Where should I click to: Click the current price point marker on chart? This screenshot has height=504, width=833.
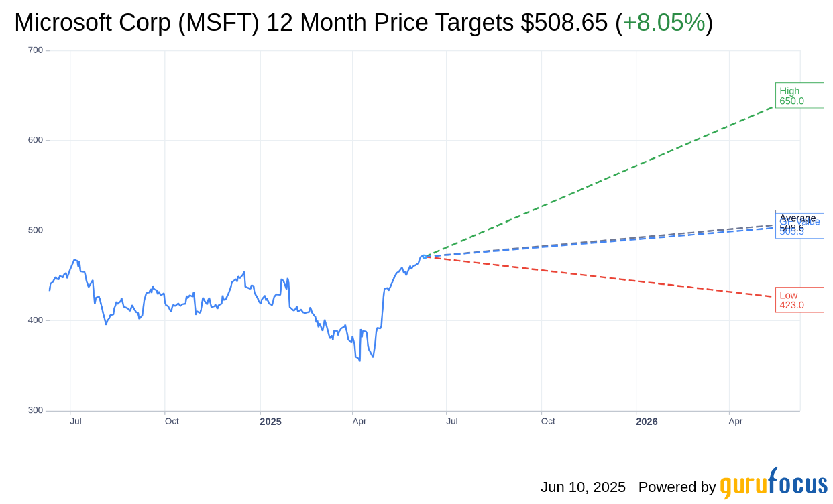pyautogui.click(x=424, y=256)
